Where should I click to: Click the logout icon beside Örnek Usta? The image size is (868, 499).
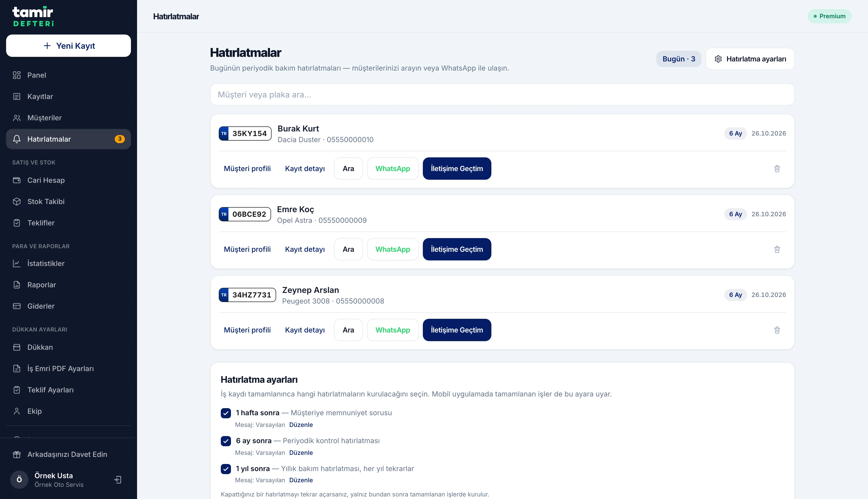(118, 479)
